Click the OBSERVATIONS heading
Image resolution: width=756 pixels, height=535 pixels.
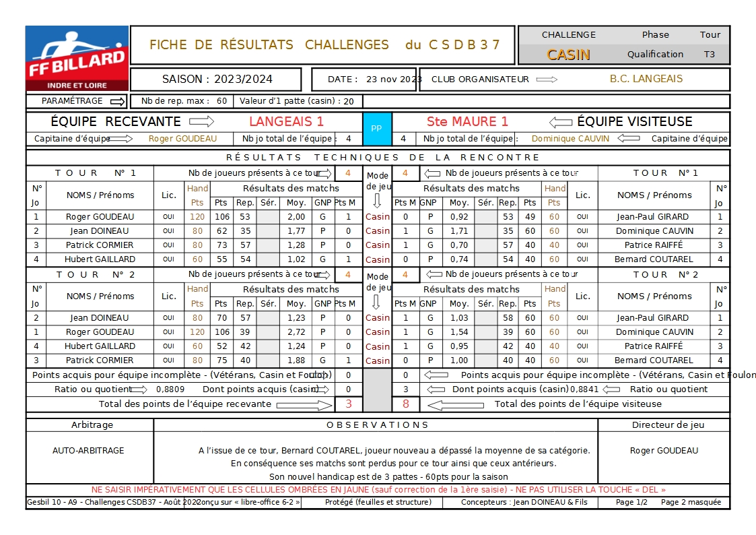tap(378, 425)
